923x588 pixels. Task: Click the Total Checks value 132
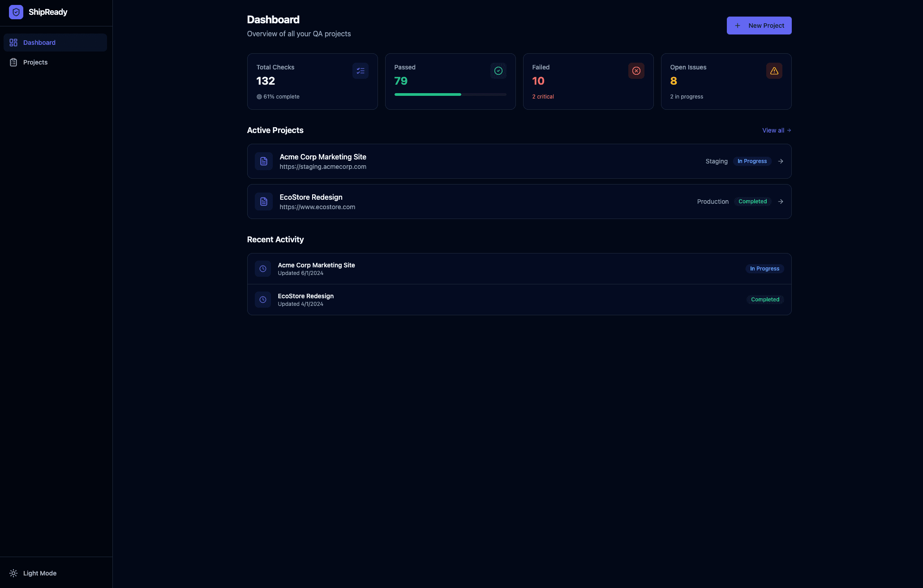(266, 81)
